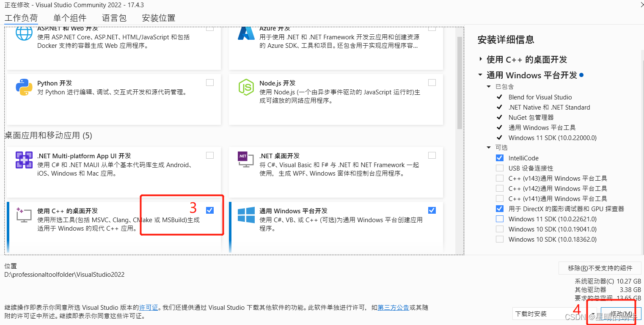644x325 pixels.
Task: Tick the .NET Multi-platform App UI 开发 checkbox
Action: pos(210,155)
